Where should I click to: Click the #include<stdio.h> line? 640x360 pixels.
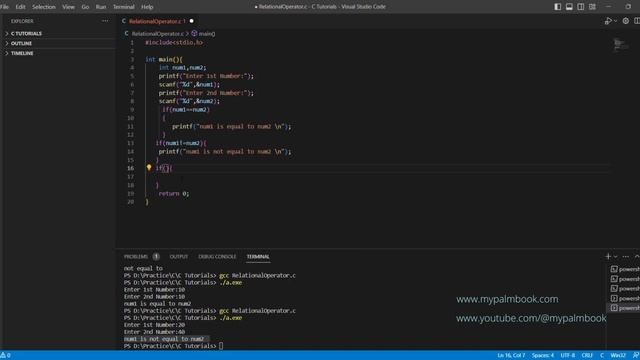(x=174, y=42)
